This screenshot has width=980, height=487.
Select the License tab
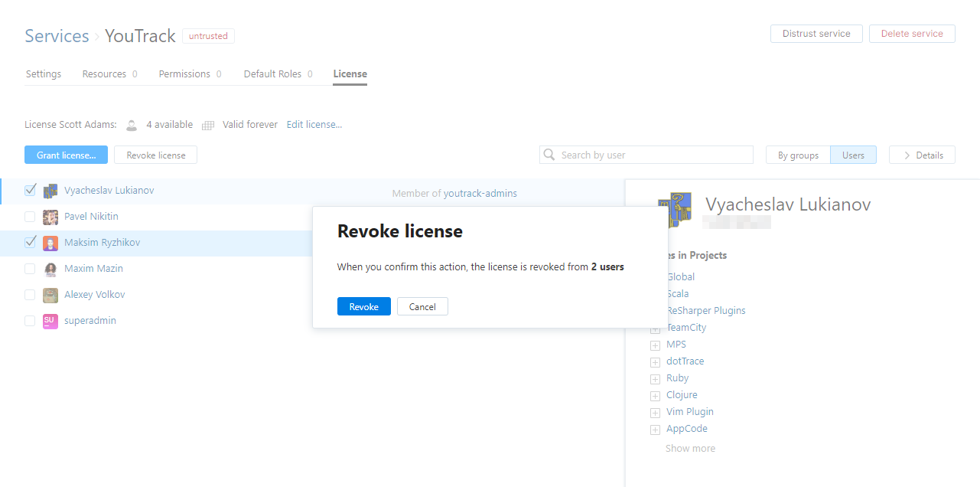350,74
